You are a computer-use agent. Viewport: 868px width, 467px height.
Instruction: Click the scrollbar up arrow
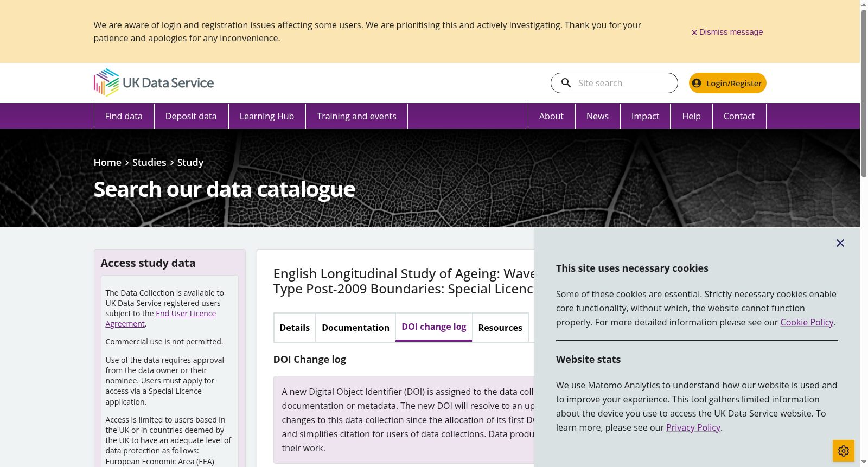[x=864, y=4]
